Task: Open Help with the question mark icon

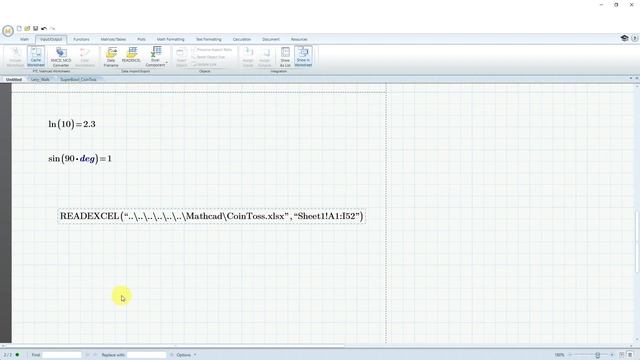Action: coord(635,38)
